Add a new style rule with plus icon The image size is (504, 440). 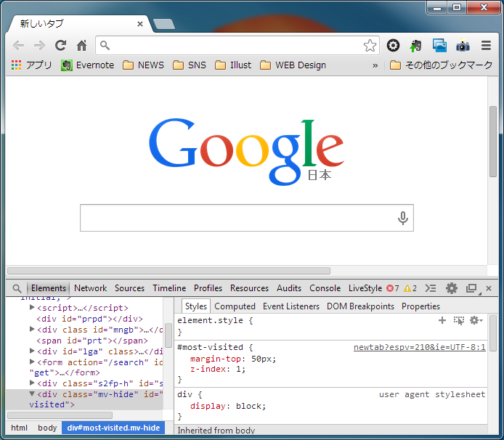442,320
